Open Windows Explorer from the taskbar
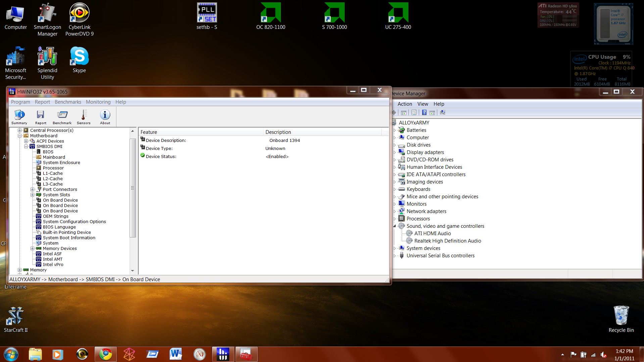644x362 pixels. [x=35, y=354]
